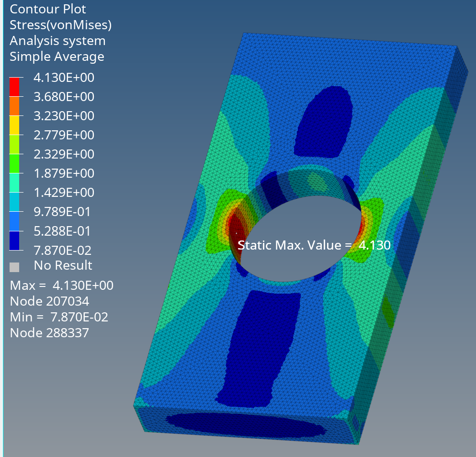476x457 pixels.
Task: Click the legend value 4.130E+00 at top
Action: pos(64,78)
